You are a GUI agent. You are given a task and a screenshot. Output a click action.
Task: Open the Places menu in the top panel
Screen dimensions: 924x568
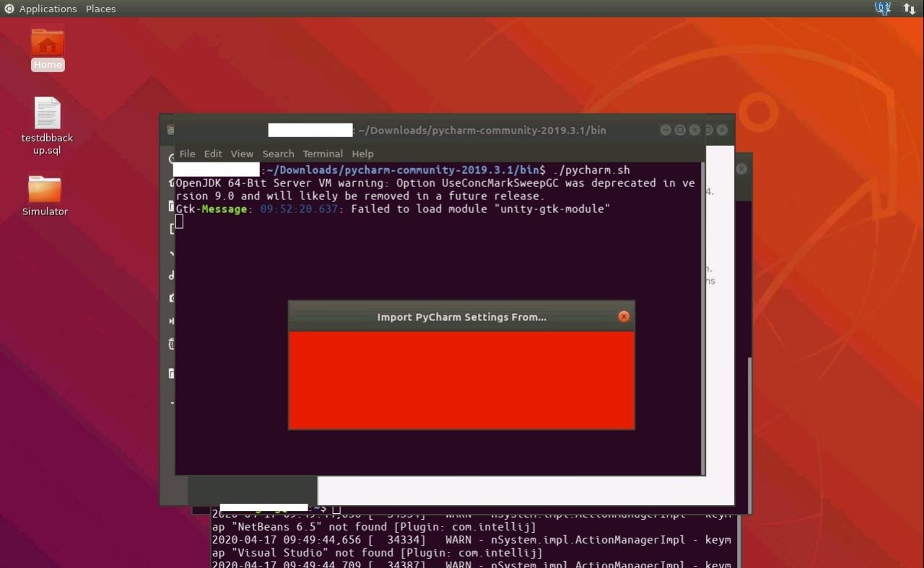click(x=100, y=9)
